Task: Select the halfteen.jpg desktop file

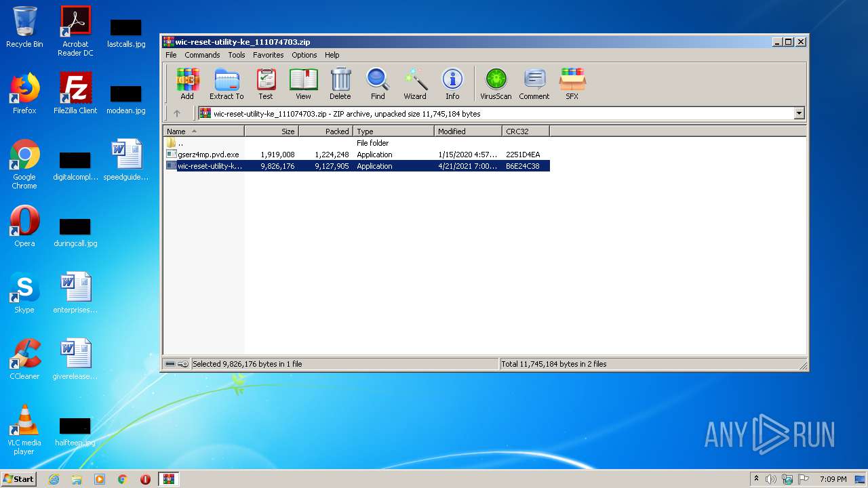Action: tap(75, 432)
